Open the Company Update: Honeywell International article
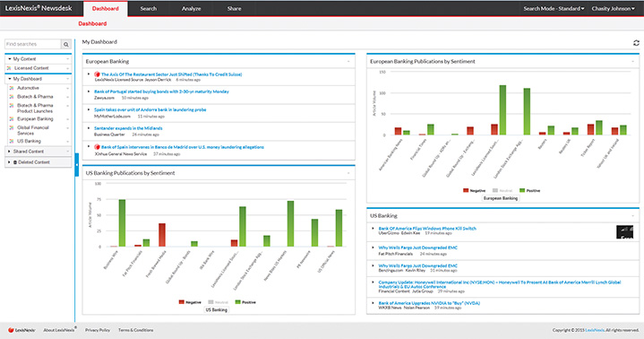The image size is (644, 339). [500, 284]
